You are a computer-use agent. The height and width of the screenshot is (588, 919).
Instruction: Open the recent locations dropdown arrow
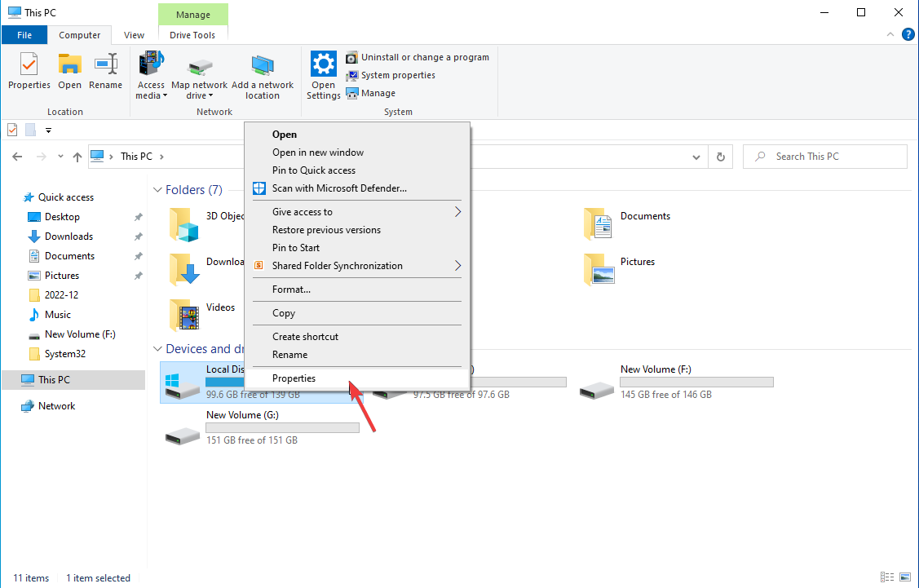click(60, 156)
